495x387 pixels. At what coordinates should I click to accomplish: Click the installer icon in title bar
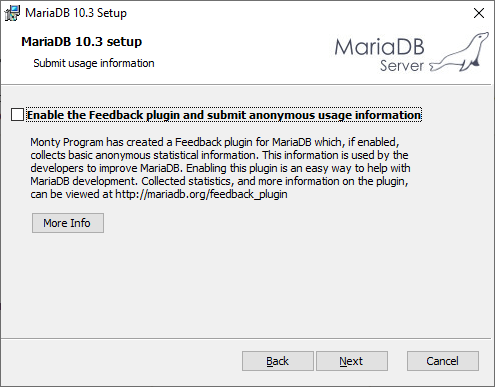pos(12,13)
